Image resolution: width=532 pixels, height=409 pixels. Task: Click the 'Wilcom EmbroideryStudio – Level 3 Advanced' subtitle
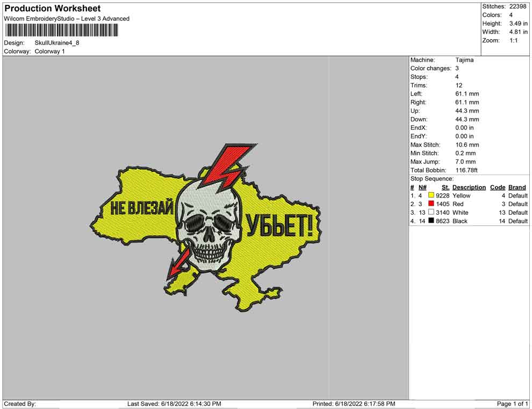(67, 19)
